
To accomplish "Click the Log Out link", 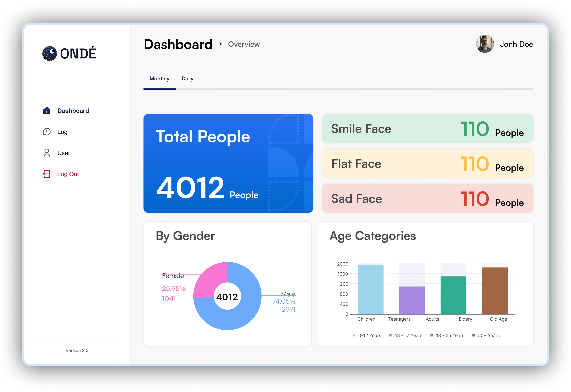I will tap(68, 174).
